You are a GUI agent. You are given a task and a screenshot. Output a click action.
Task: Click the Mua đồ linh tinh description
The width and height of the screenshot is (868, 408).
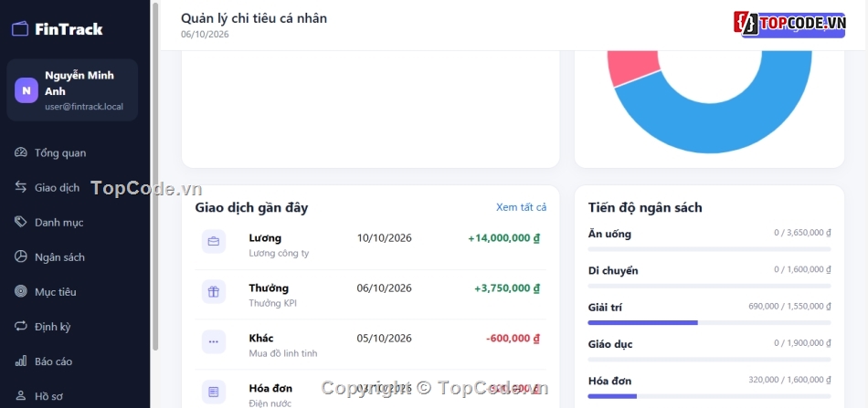pyautogui.click(x=283, y=353)
